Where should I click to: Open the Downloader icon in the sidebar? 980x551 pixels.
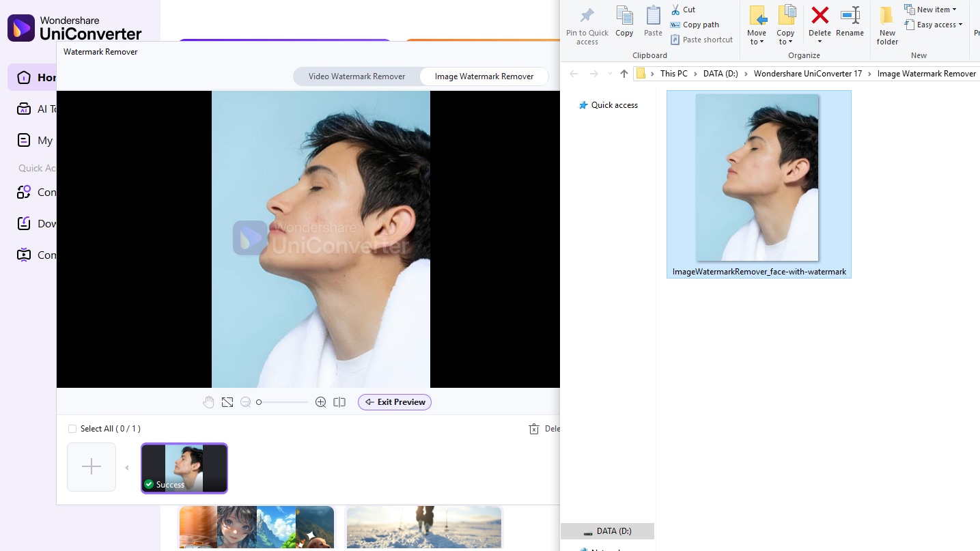24,223
